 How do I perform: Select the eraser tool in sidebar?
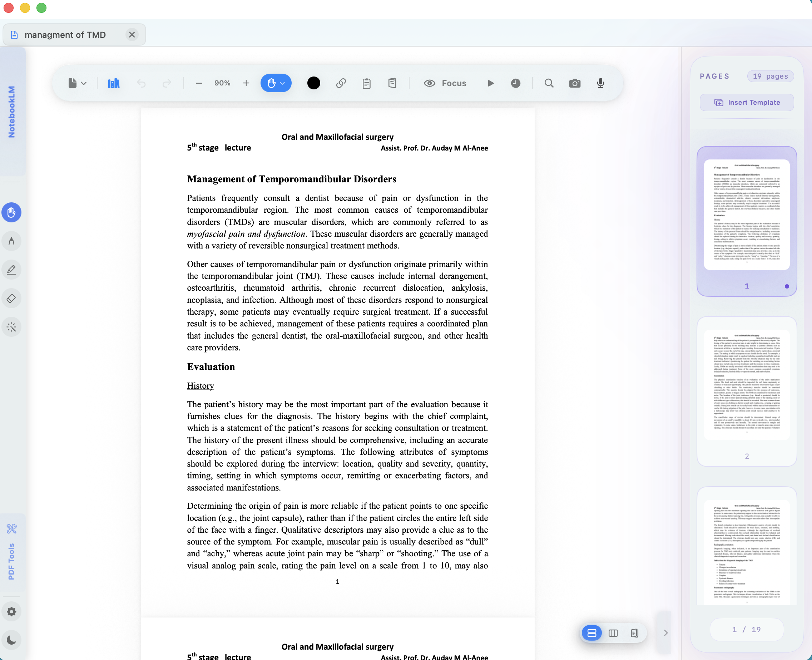11,298
